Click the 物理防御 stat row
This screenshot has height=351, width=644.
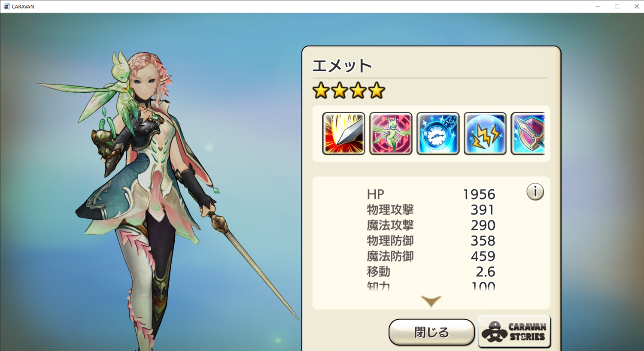[x=431, y=241]
